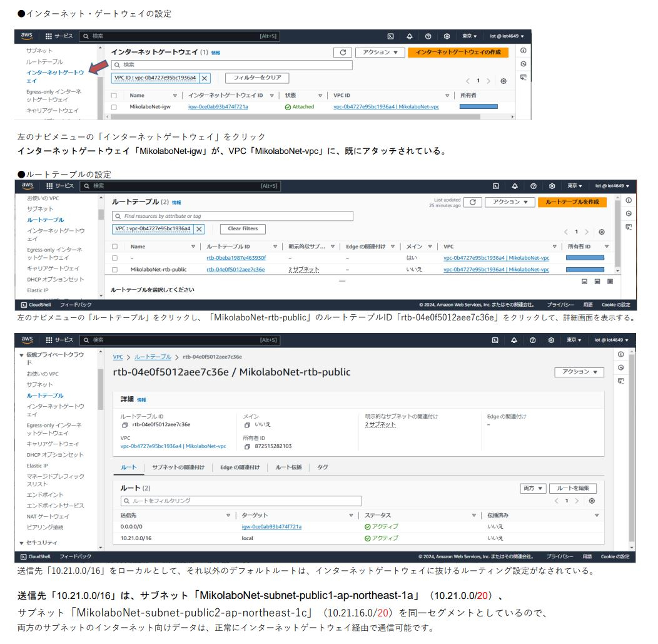Click ルートテーブル breadcrumb link
Viewport: 658px width, 644px height.
tap(153, 357)
